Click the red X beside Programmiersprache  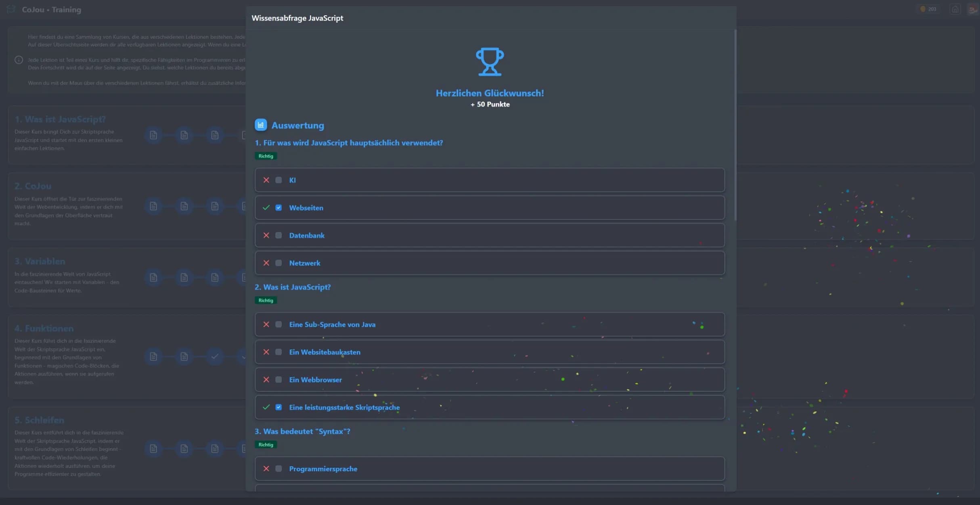point(266,469)
